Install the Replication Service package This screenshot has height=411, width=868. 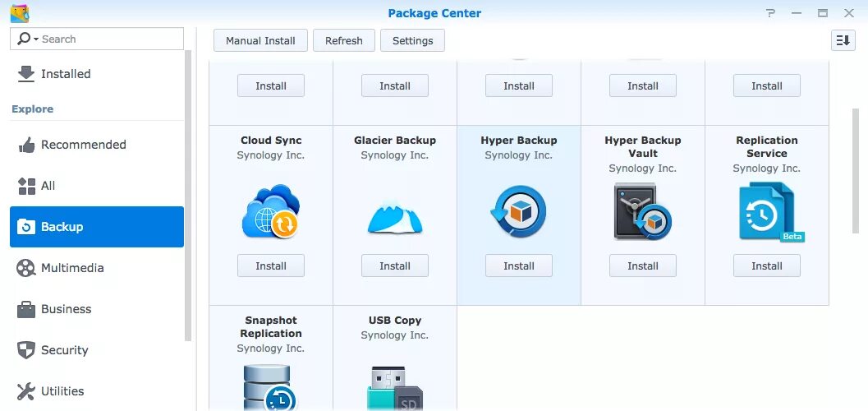pos(767,266)
